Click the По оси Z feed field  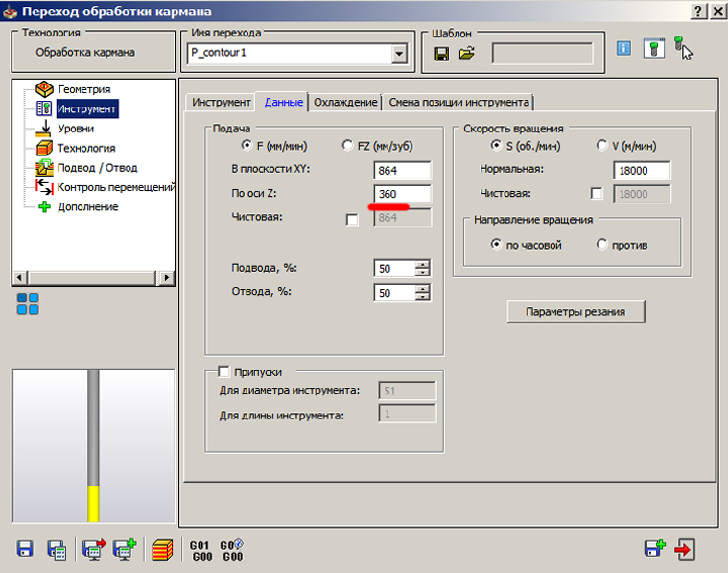tap(402, 194)
